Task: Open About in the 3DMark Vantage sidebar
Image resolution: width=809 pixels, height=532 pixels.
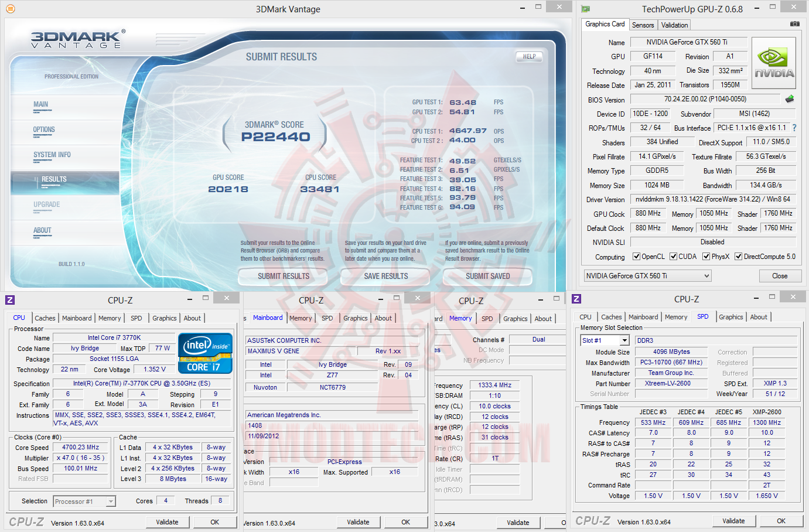Action: (x=42, y=231)
